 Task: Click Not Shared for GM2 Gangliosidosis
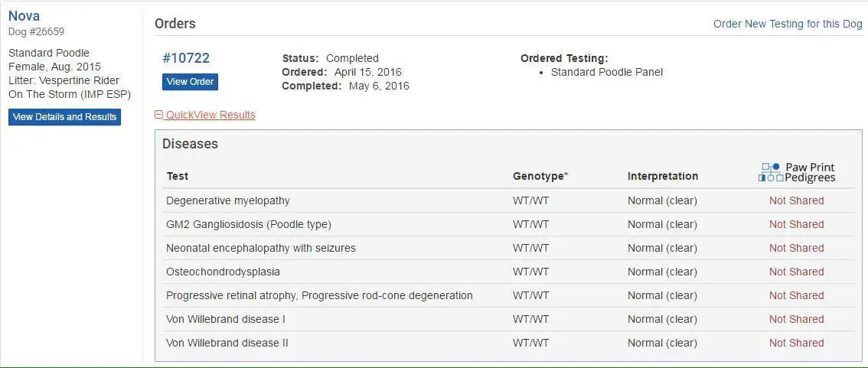tap(797, 224)
